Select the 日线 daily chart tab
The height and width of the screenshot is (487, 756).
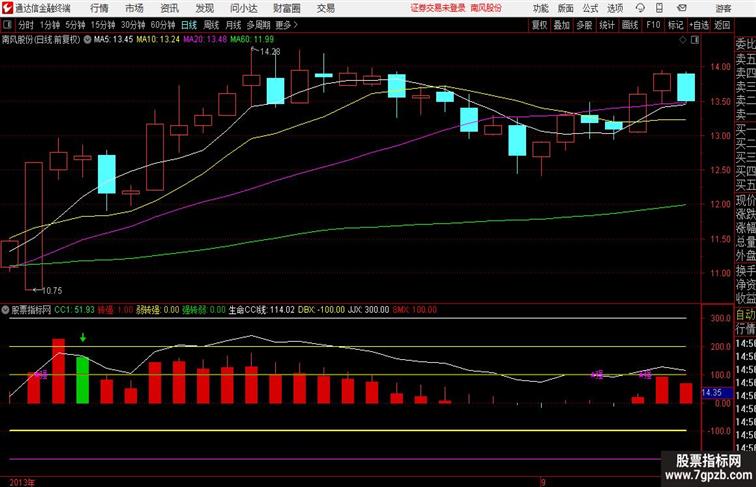pyautogui.click(x=189, y=25)
